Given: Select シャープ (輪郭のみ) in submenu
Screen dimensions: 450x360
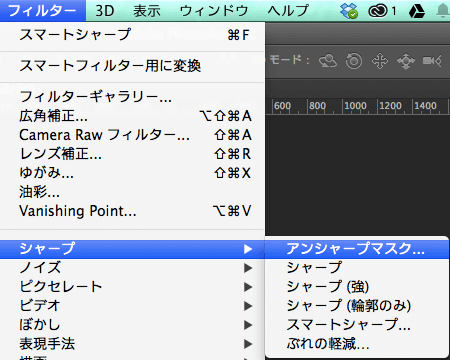Looking at the screenshot, I should click(357, 306).
